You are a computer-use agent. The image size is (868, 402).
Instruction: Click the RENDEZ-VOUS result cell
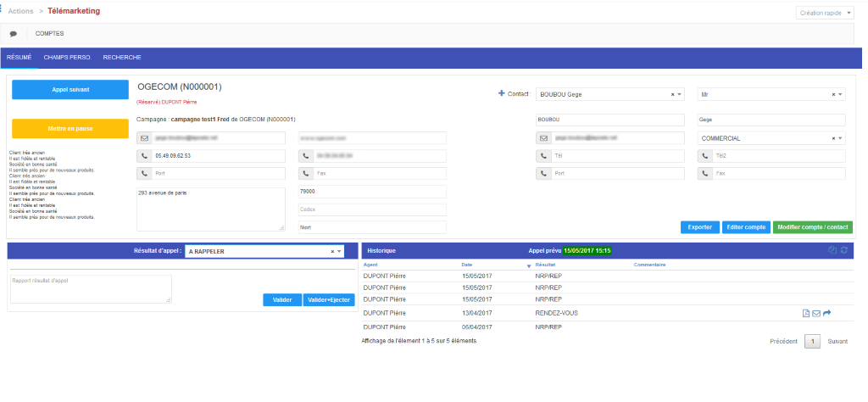click(556, 314)
